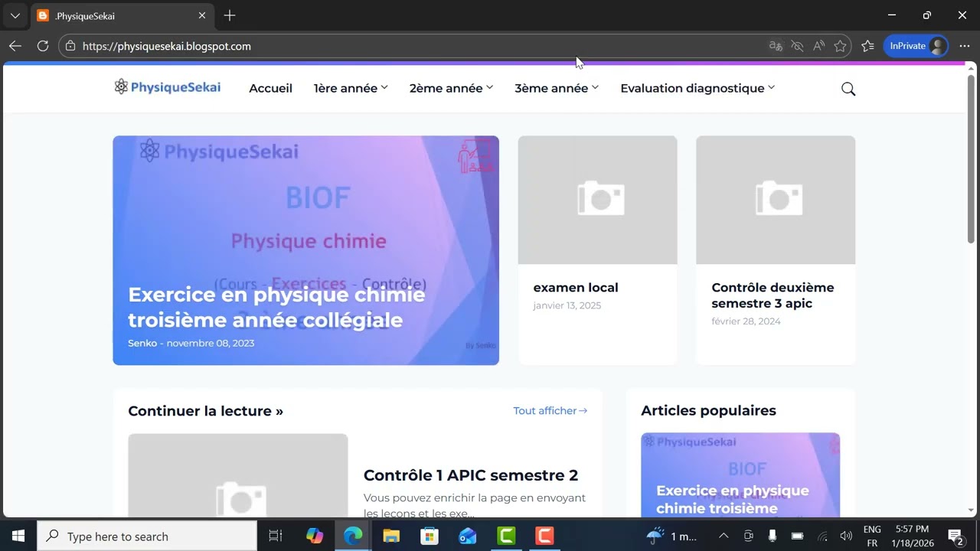Expand the 2ème année menu
Screen dimensions: 980x551
tap(451, 88)
